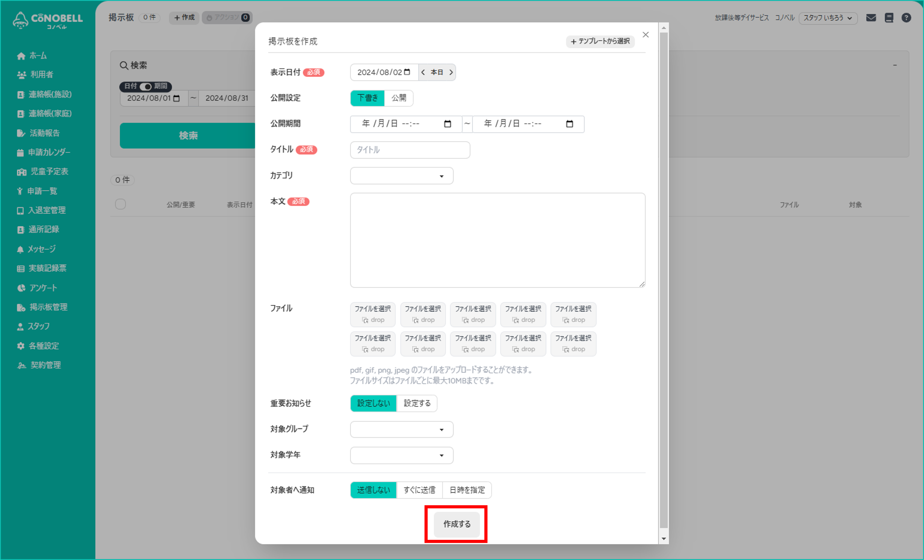Select 公開 for 公開設定

(x=399, y=98)
